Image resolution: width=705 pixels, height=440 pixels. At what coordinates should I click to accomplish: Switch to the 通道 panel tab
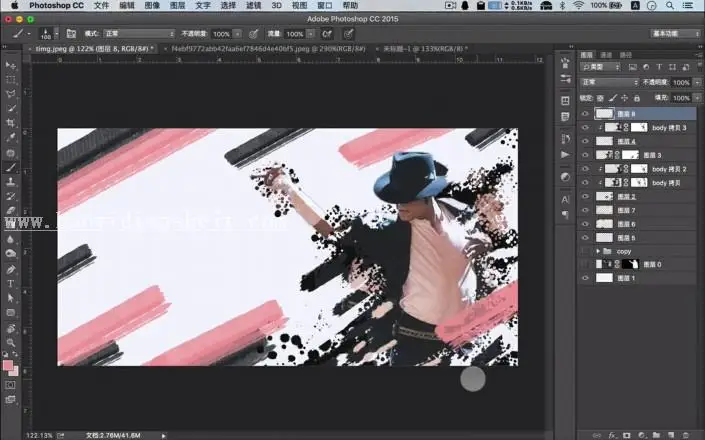(x=606, y=55)
